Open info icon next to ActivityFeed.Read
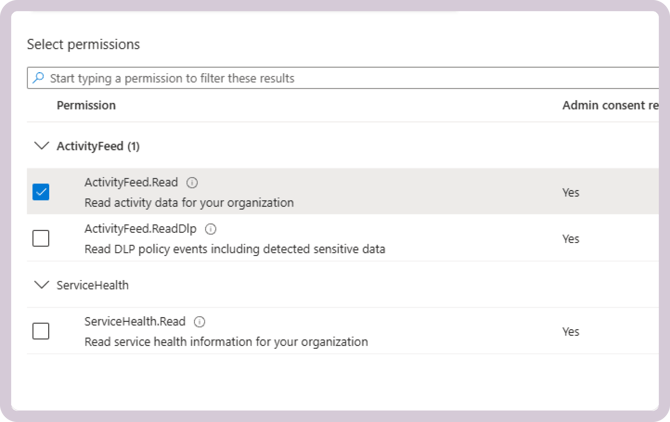670x422 pixels. point(192,183)
